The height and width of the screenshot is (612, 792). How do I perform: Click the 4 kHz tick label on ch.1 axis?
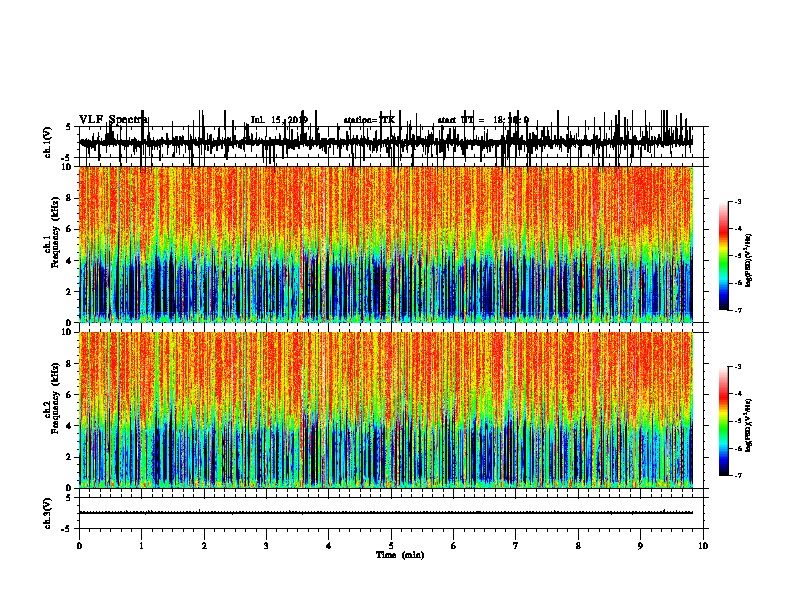coord(69,261)
